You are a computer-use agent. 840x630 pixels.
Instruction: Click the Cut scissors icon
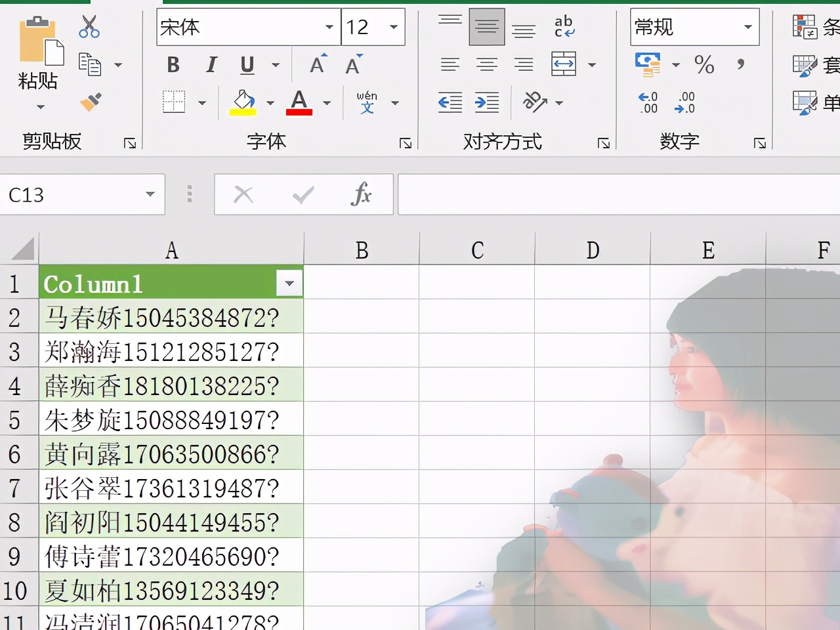[89, 26]
